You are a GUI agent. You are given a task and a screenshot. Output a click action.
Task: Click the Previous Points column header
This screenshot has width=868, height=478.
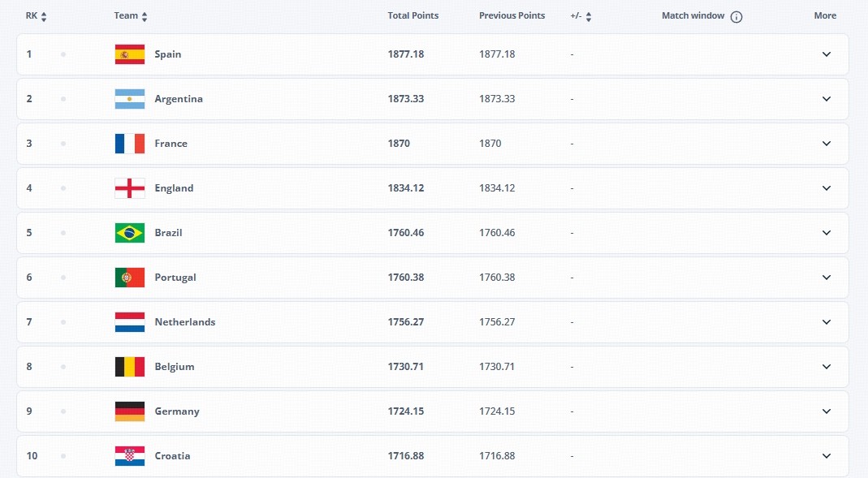pos(512,15)
